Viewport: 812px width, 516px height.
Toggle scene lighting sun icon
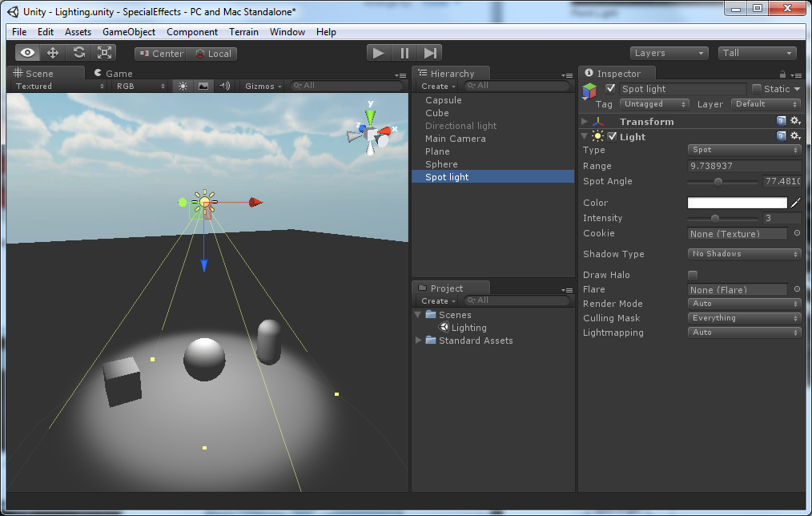(x=183, y=86)
